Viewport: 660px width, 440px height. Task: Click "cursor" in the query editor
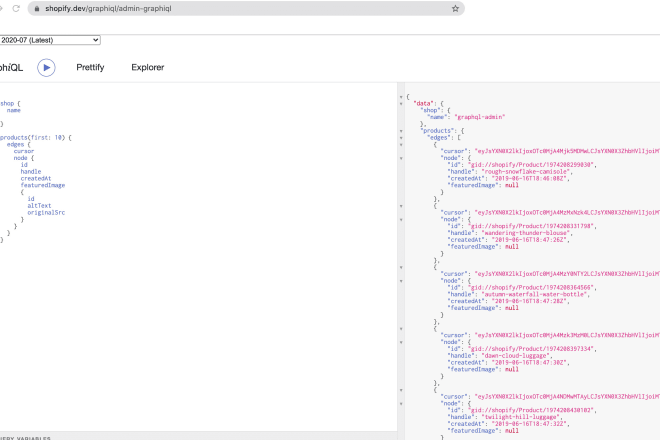click(x=24, y=151)
